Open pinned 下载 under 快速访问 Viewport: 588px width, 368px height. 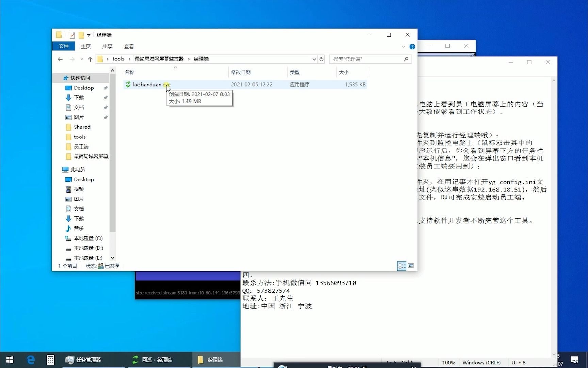[79, 98]
